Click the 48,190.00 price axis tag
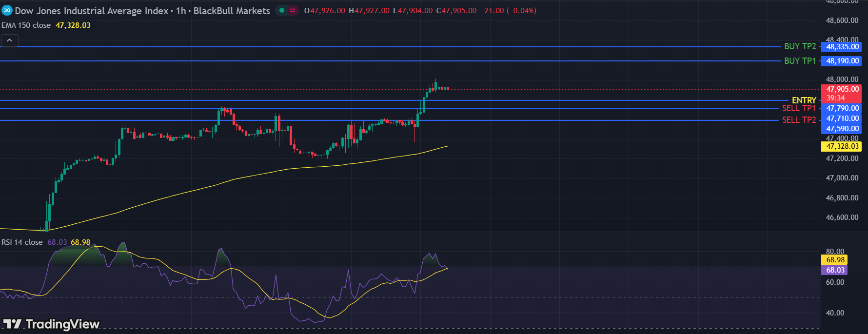 pyautogui.click(x=842, y=61)
